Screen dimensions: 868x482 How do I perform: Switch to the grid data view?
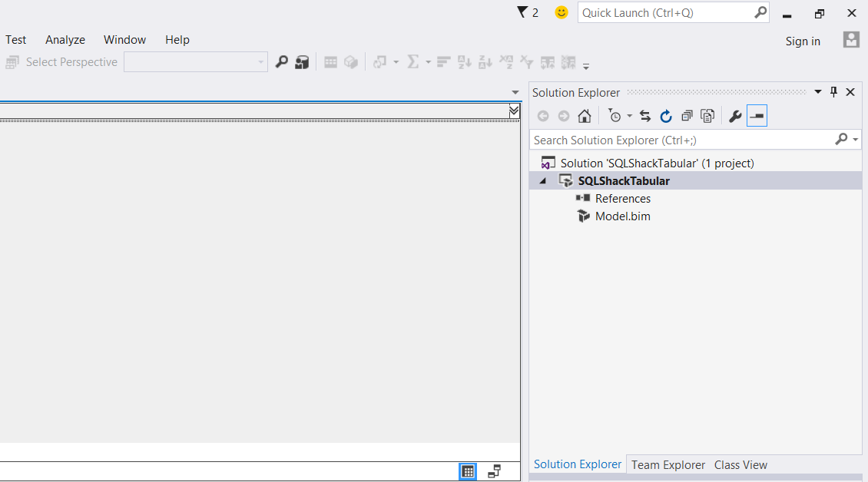(468, 471)
